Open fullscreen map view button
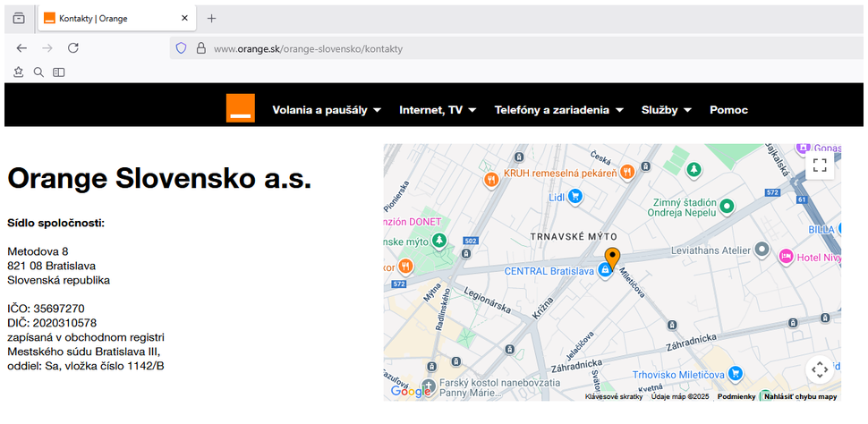Viewport: 868px width, 424px height. 820,165
